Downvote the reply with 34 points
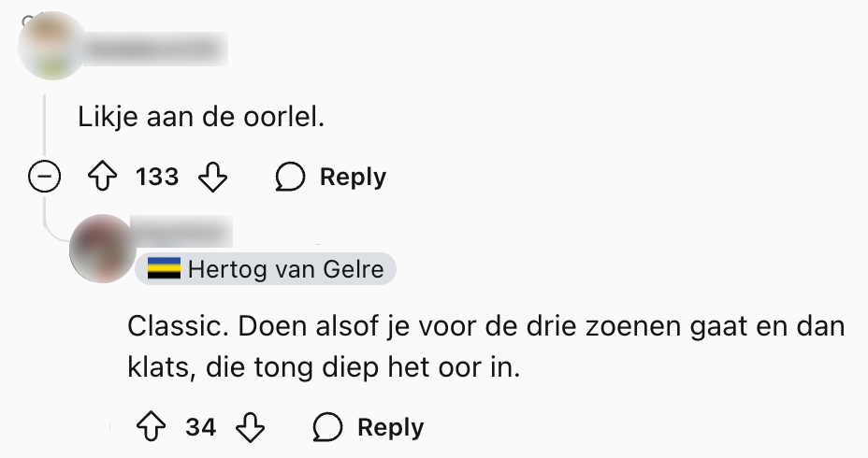This screenshot has height=458, width=868. 251,427
